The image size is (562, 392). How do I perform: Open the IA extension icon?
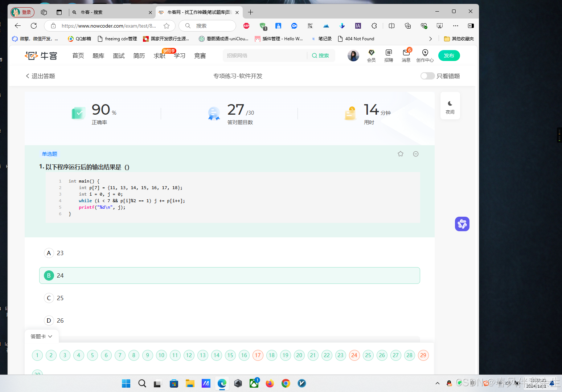tap(358, 26)
